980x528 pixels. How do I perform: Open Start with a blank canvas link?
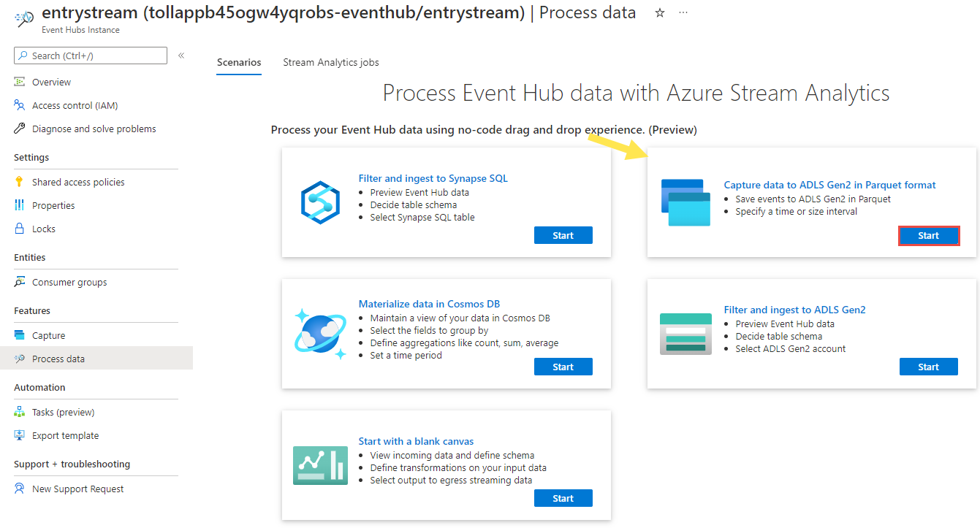click(416, 441)
